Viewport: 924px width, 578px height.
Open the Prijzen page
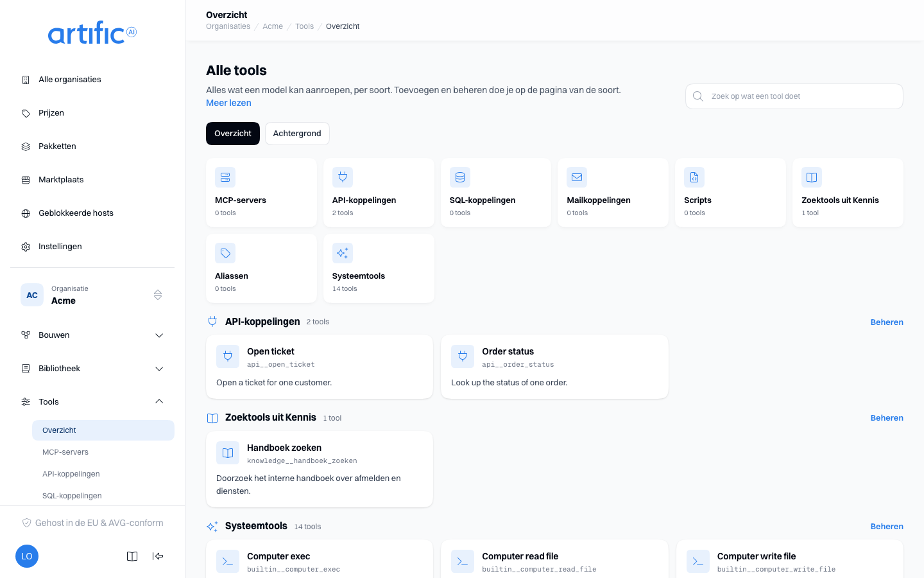point(92,113)
